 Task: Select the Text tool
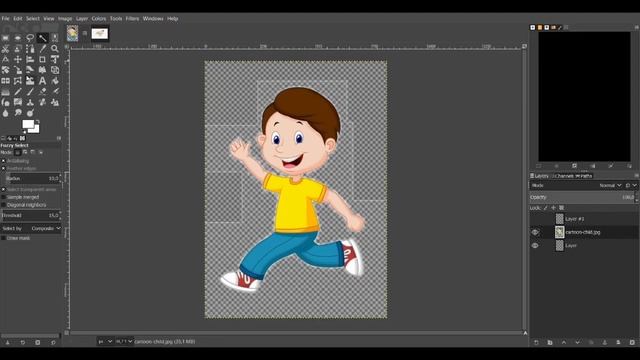tap(42, 81)
